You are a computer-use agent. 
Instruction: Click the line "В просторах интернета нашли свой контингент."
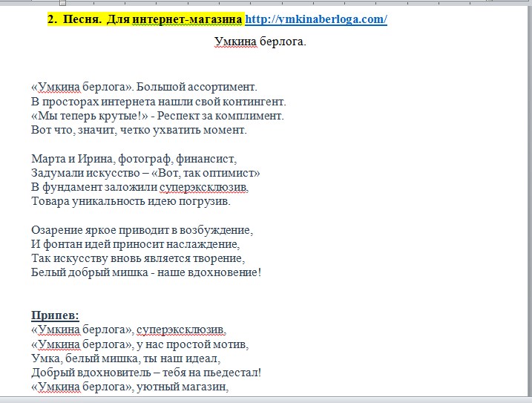coord(159,102)
